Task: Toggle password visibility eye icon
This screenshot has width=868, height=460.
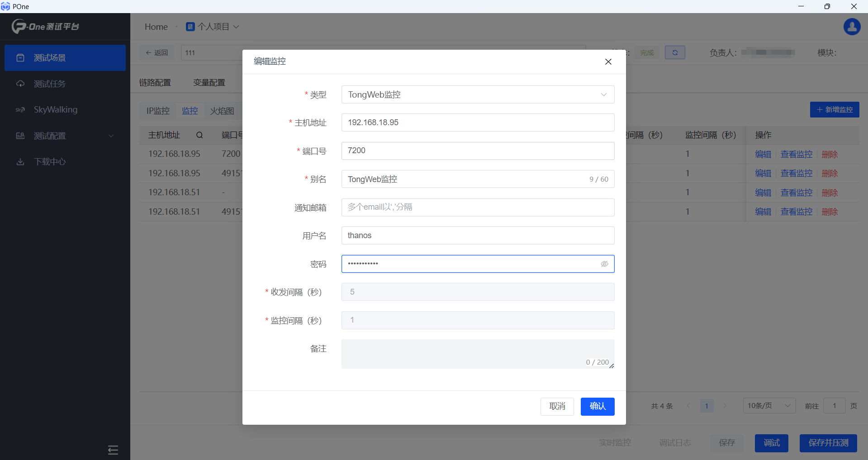Action: point(604,264)
